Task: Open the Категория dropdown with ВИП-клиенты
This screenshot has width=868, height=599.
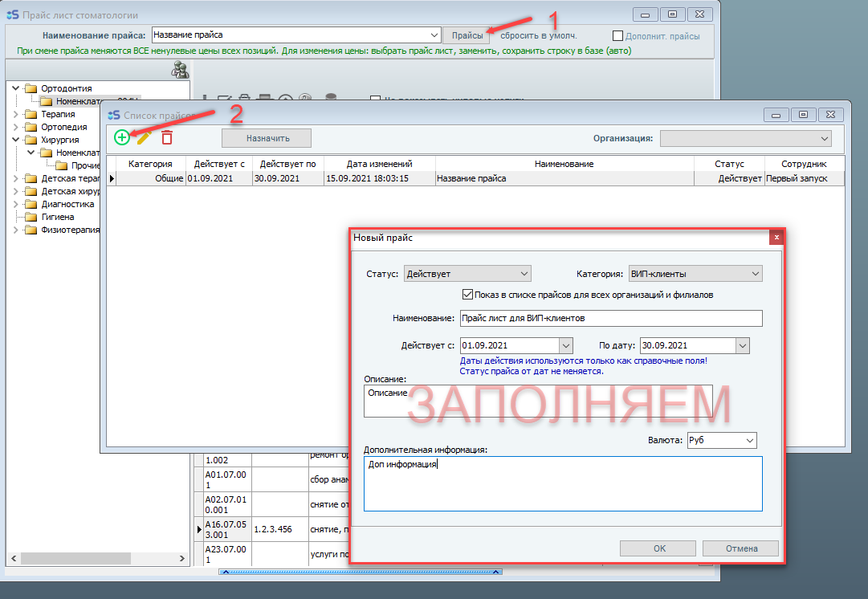Action: click(695, 274)
